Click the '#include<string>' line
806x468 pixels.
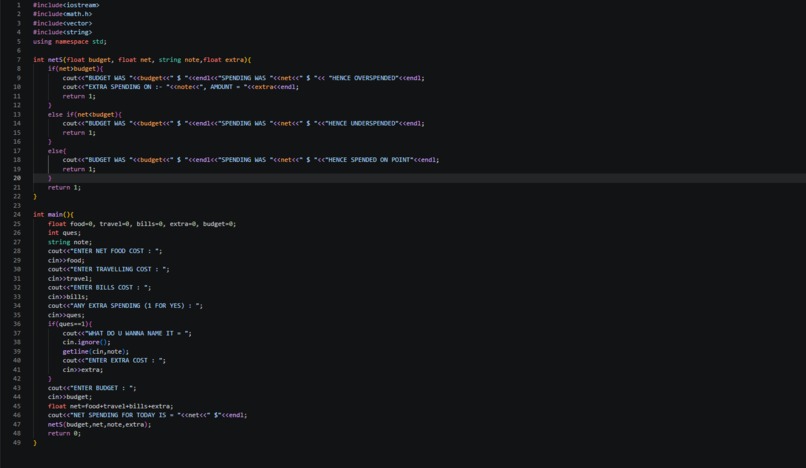(x=62, y=32)
